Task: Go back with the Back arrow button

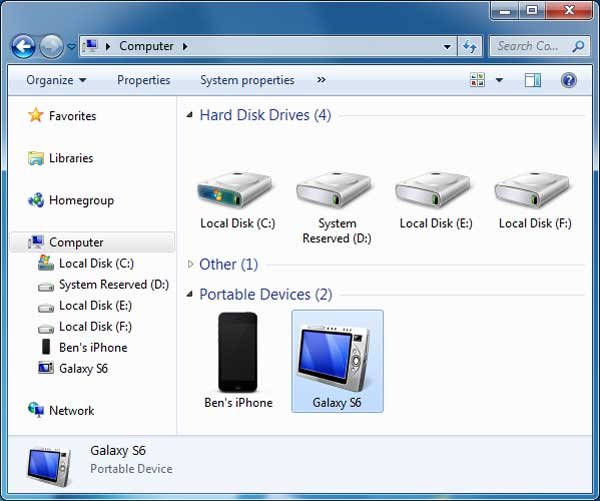Action: pyautogui.click(x=24, y=46)
